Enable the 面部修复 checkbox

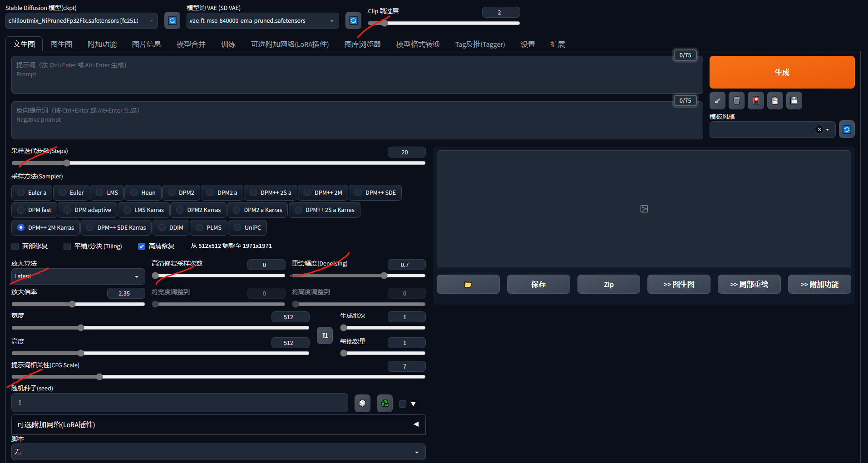pyautogui.click(x=15, y=246)
